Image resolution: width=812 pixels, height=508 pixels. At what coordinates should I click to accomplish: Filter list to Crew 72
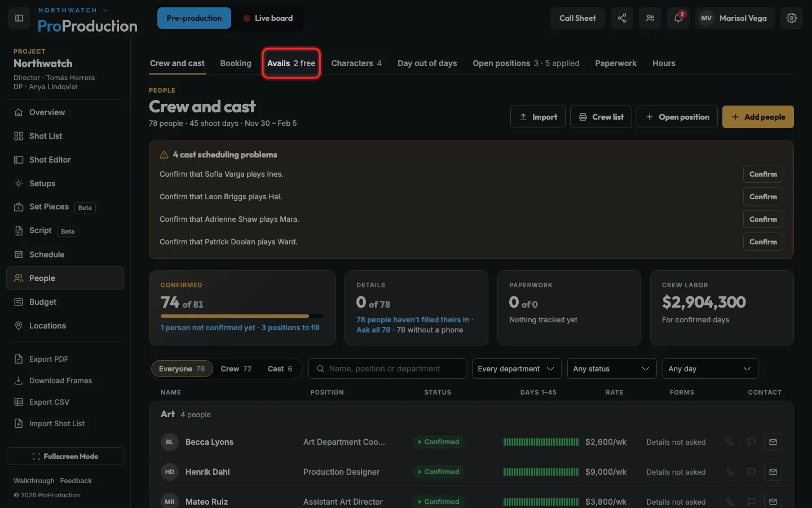point(236,369)
